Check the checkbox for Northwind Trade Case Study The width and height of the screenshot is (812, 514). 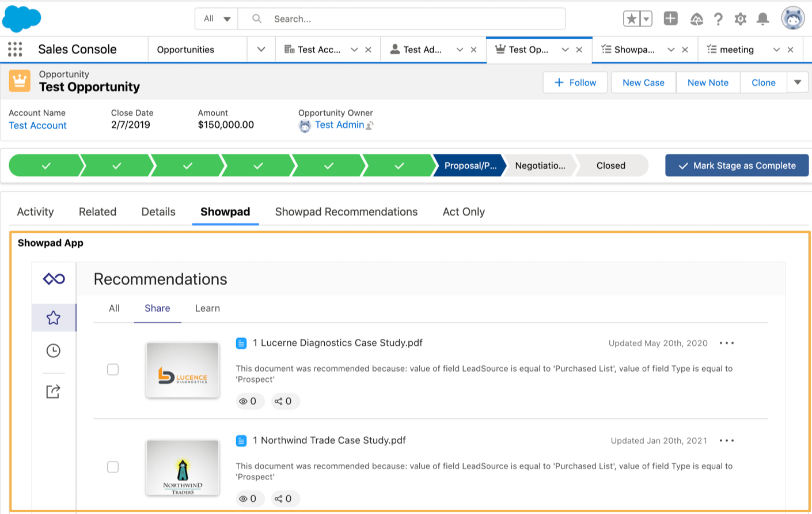[x=113, y=467]
